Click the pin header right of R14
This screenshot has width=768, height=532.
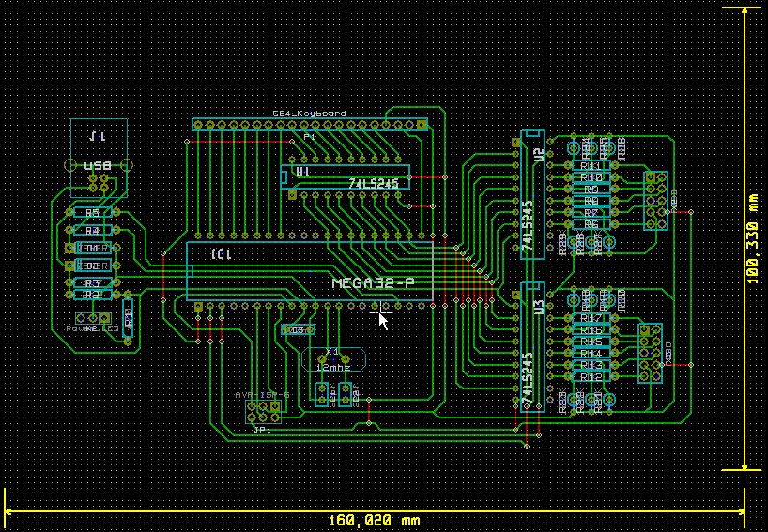coord(650,353)
